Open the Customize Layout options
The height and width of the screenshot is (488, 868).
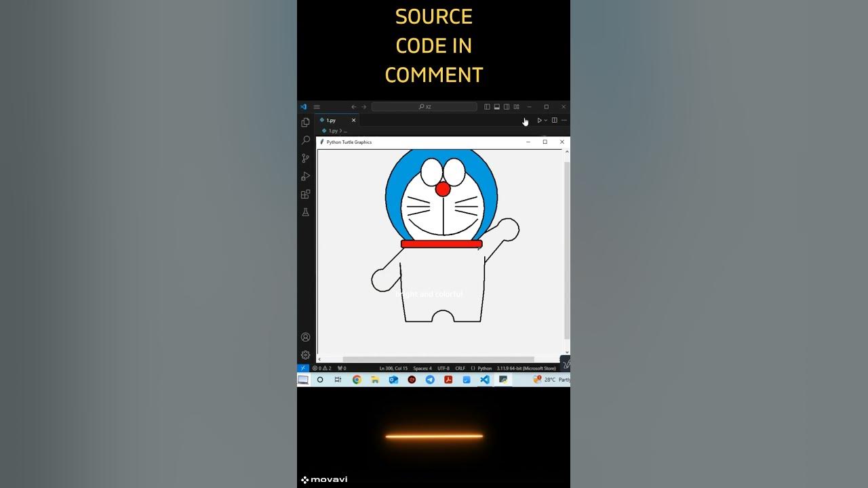coord(516,107)
